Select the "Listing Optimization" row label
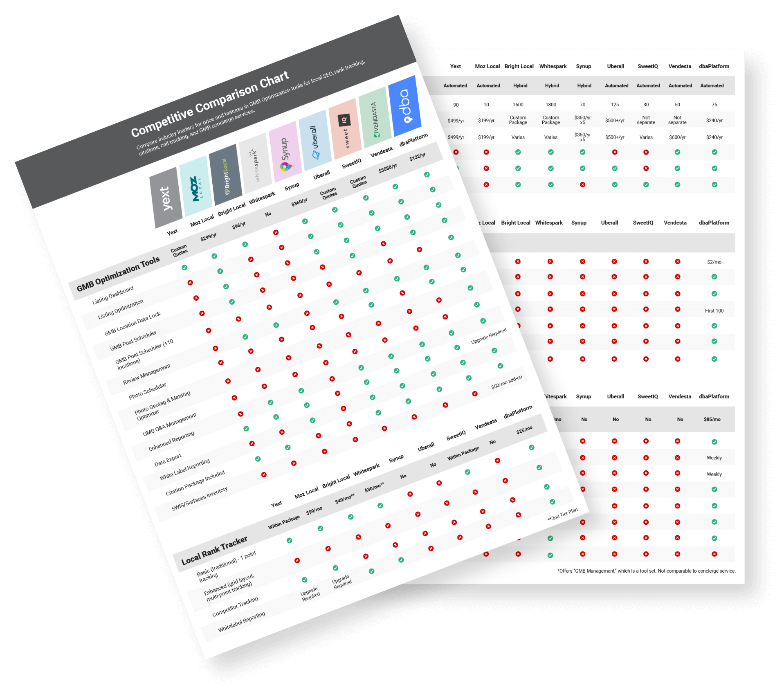Image resolution: width=784 pixels, height=699 pixels. click(121, 309)
